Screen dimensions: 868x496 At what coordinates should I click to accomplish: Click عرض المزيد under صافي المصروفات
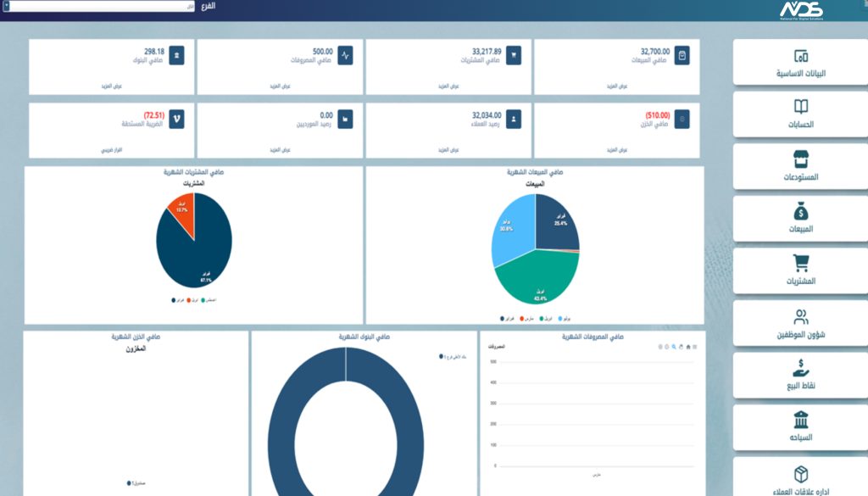(280, 86)
